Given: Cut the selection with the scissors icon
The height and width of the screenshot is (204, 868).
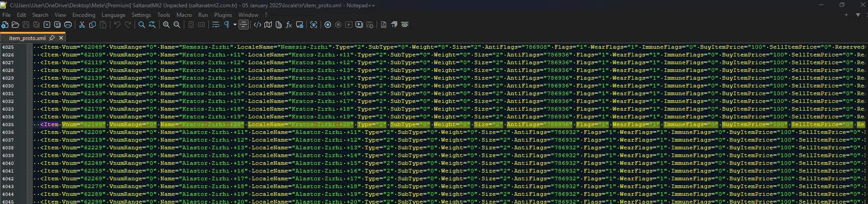Looking at the screenshot, I should pyautogui.click(x=82, y=25).
